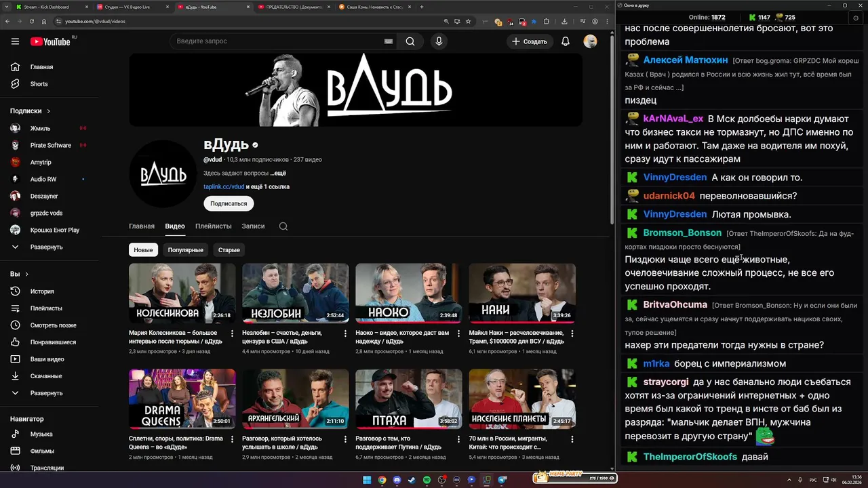This screenshot has height=488, width=868.
Task: Open options menu for the Колесникова video
Action: pos(232,333)
